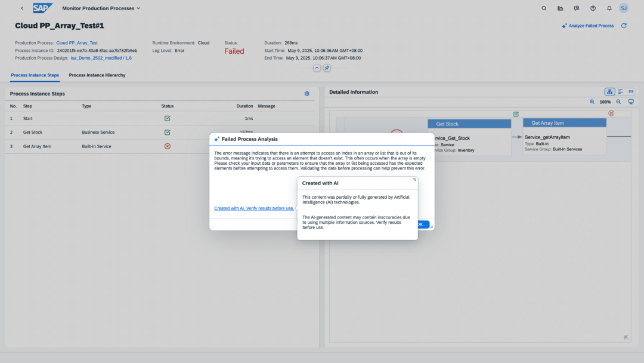The image size is (644, 363).
Task: Click the Get Array Item node header
Action: (x=564, y=123)
